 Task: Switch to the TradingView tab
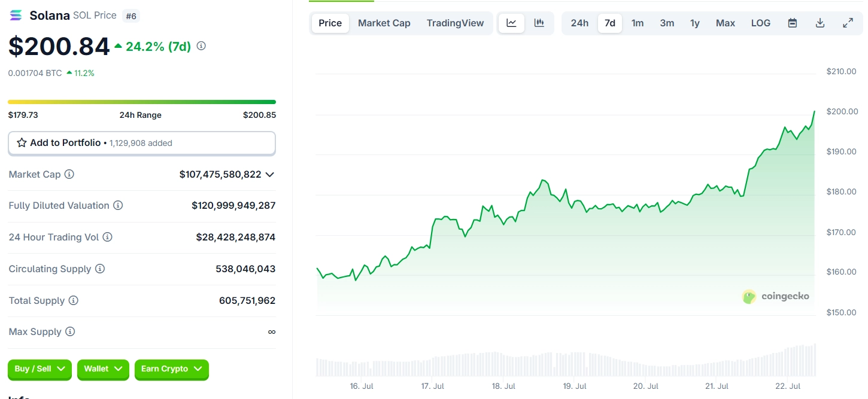click(455, 23)
